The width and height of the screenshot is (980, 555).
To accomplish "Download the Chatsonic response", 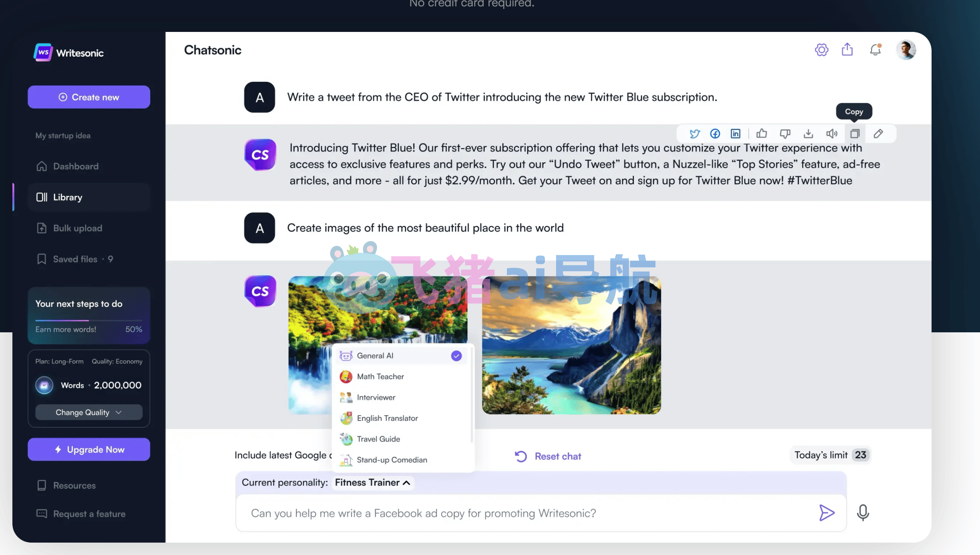I will click(808, 133).
